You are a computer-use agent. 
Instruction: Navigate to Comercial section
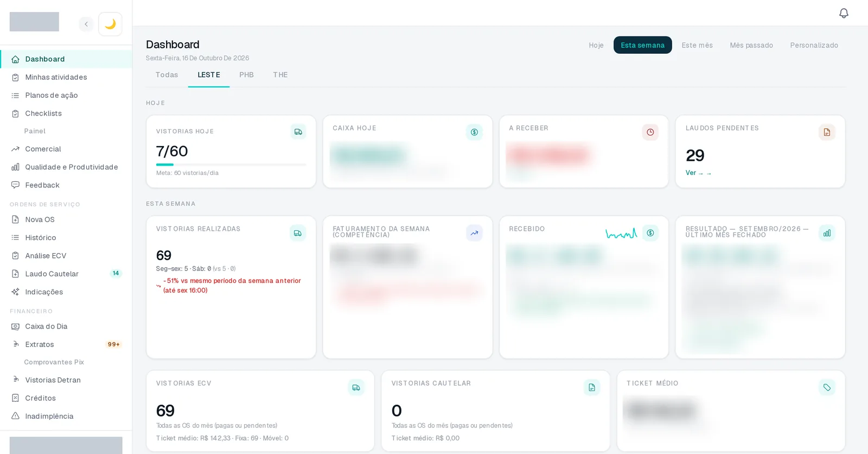[66, 149]
